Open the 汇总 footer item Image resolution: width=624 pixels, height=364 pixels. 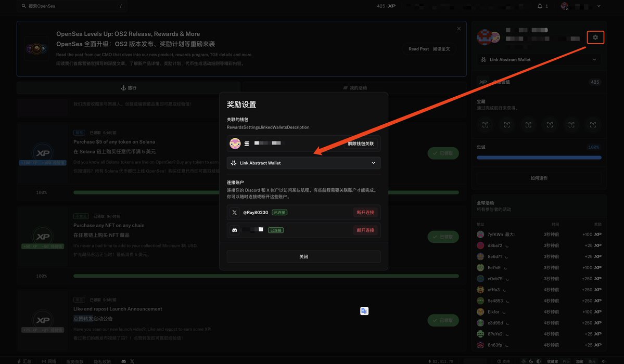[24, 361]
